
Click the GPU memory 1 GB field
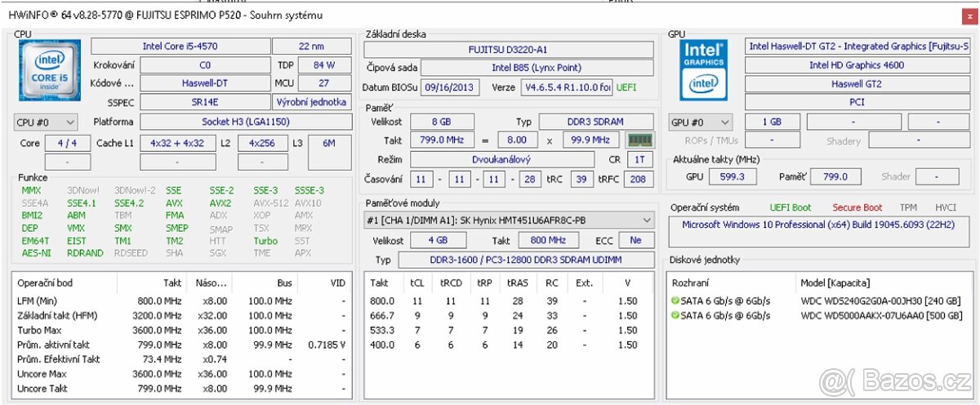[x=771, y=122]
